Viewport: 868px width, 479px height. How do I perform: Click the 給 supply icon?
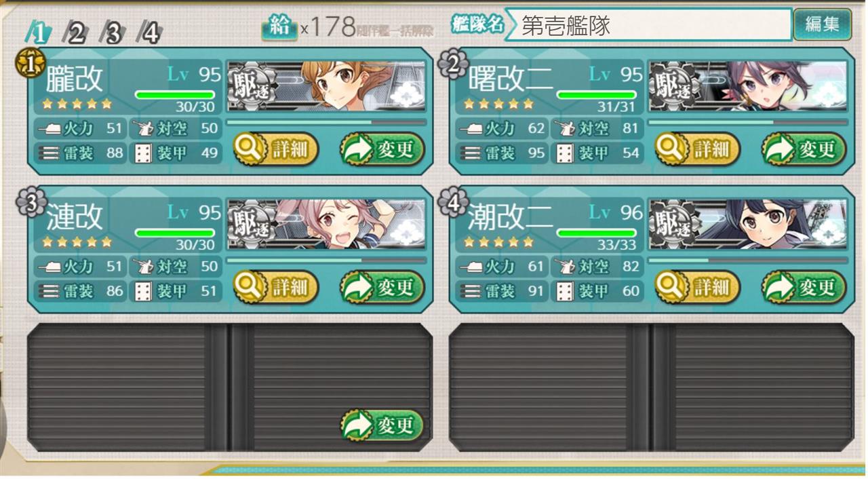[x=280, y=26]
